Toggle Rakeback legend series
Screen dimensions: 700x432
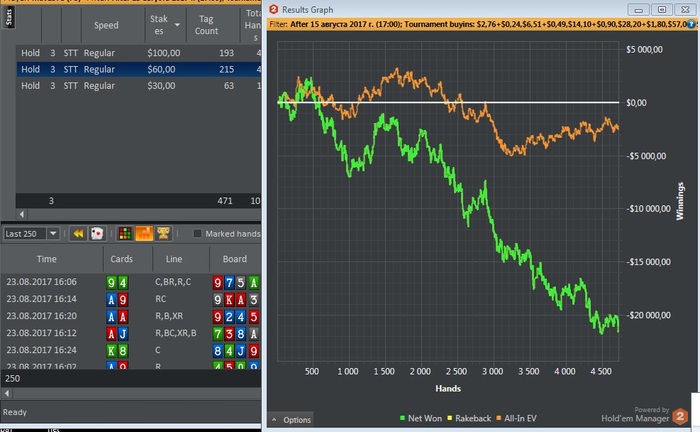click(469, 418)
